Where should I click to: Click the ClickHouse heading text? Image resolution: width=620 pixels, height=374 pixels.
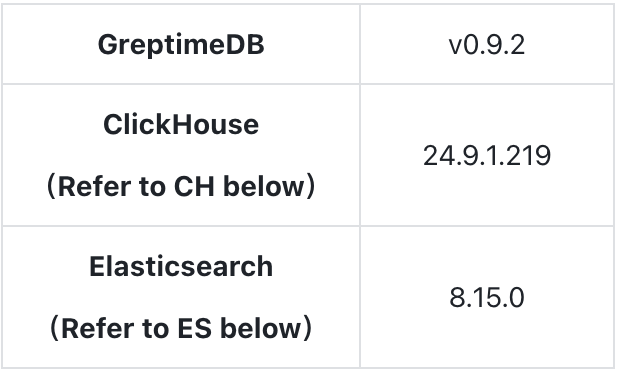[x=181, y=125]
